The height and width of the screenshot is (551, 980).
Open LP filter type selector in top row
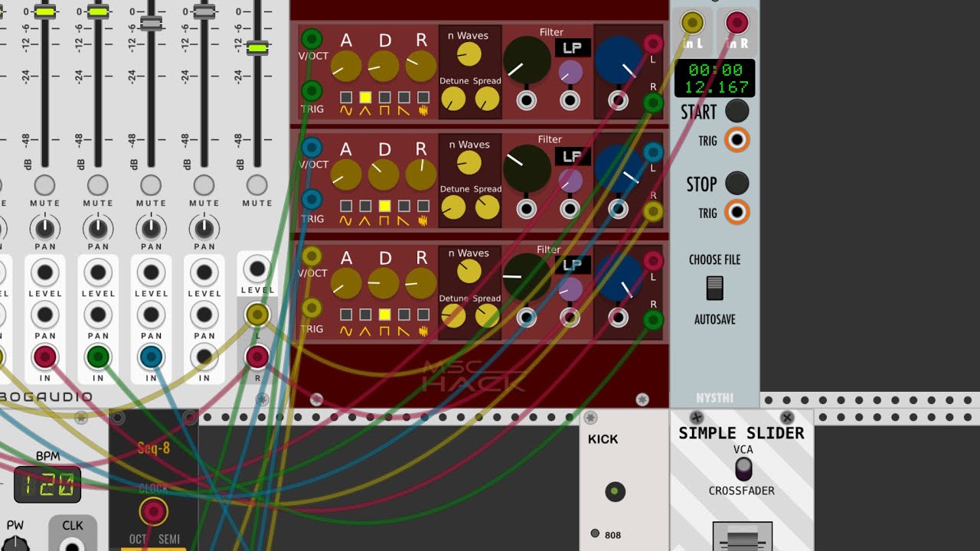pyautogui.click(x=573, y=48)
